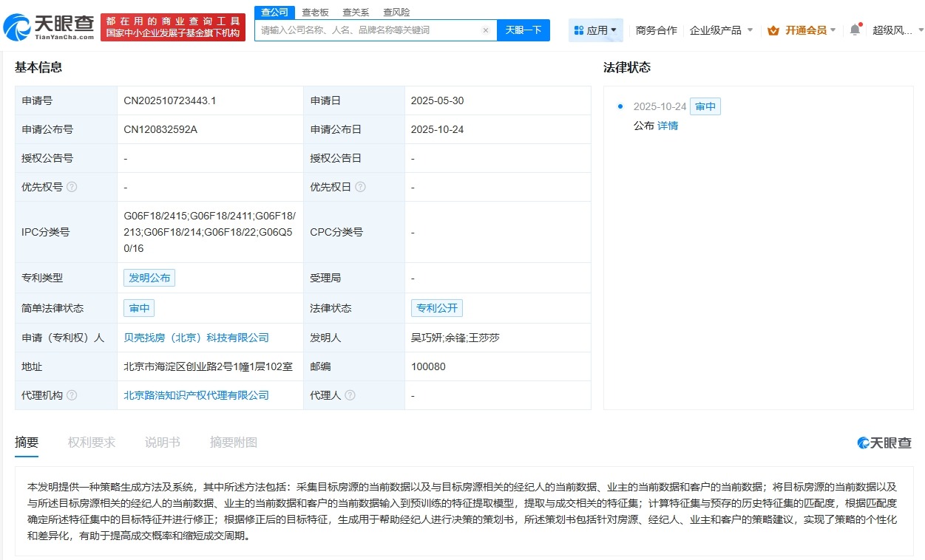925x560 pixels.
Task: Click the 天眼查 watermark logo above the abstract
Action: (x=884, y=441)
